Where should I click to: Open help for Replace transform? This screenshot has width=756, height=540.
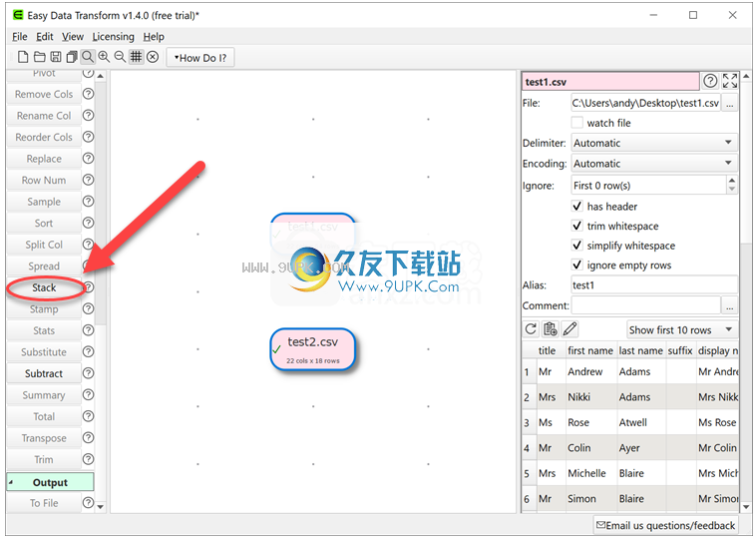tap(88, 159)
